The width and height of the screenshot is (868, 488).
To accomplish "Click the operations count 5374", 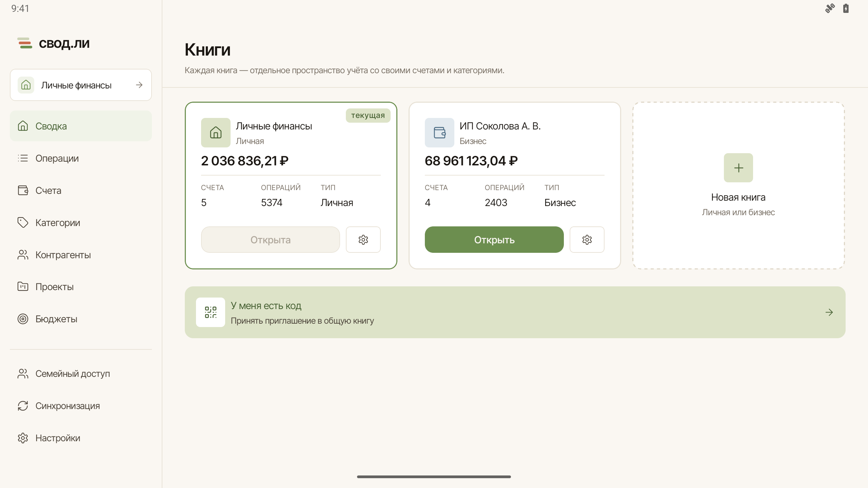I will (272, 203).
